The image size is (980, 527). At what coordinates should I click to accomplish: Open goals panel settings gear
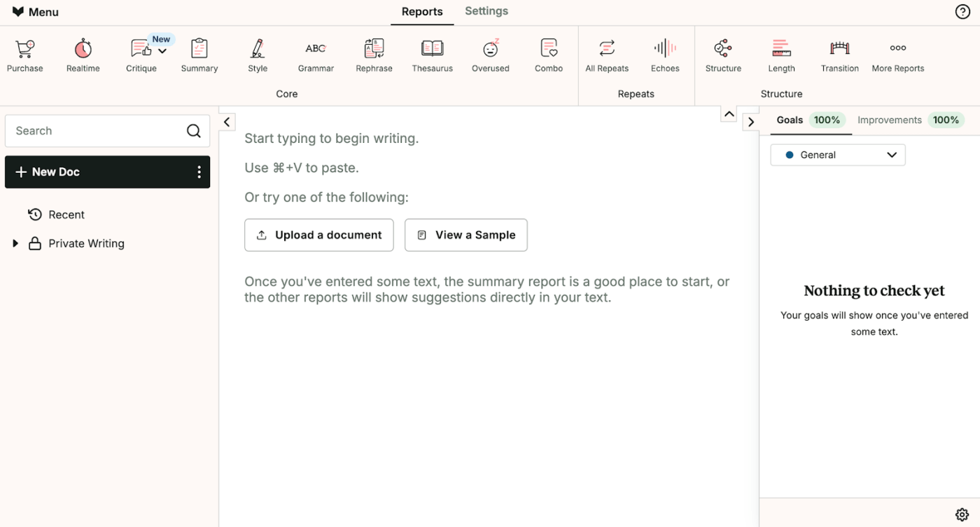(962, 514)
